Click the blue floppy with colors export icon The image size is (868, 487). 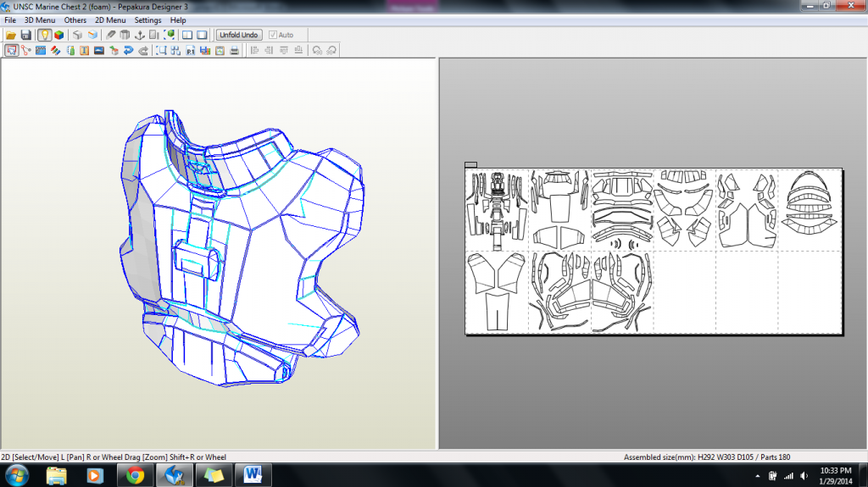[x=205, y=50]
